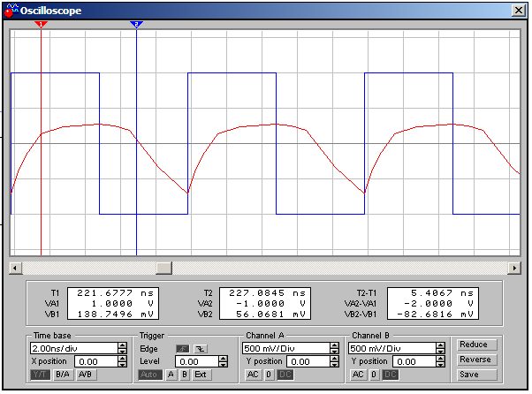
Task: Click Channel A Y position field
Action: click(x=308, y=361)
